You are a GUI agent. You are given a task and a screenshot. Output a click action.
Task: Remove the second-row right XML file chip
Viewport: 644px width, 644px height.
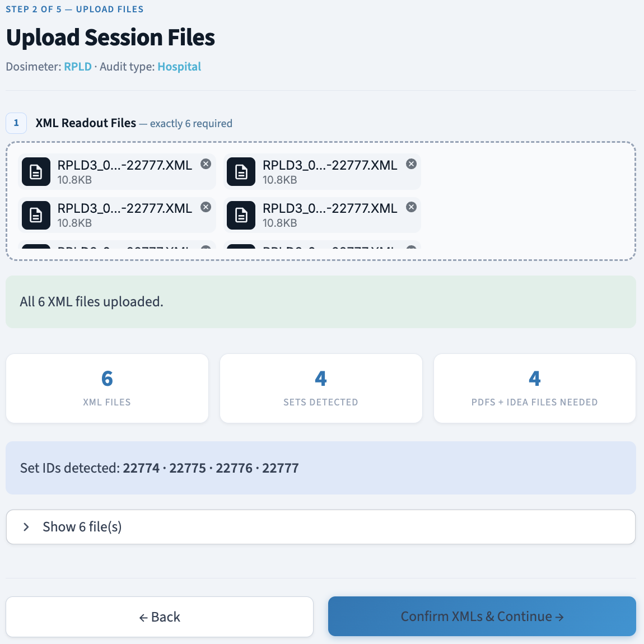click(411, 207)
